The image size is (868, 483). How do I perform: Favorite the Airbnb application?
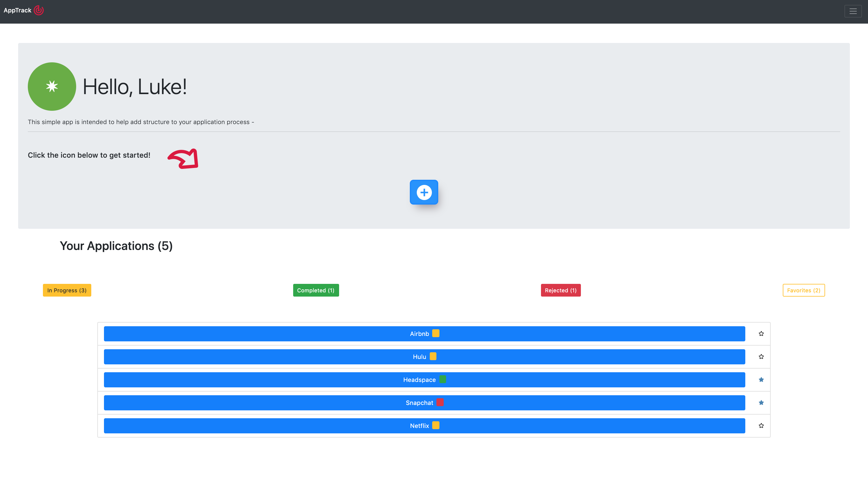[761, 333]
